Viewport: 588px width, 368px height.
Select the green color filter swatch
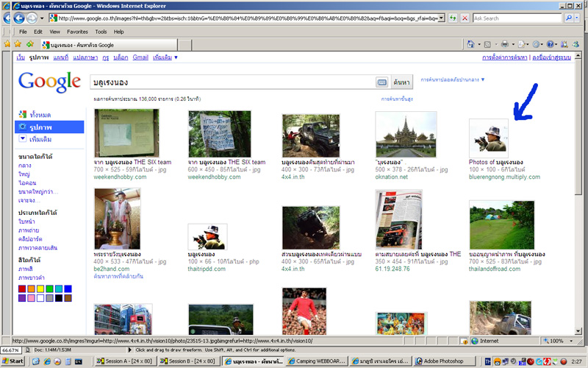50,289
